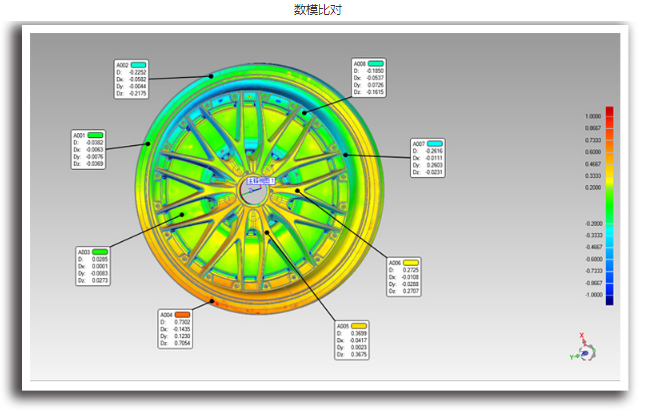
Task: Click the dark blue -1.0000 end of scale
Action: click(609, 300)
